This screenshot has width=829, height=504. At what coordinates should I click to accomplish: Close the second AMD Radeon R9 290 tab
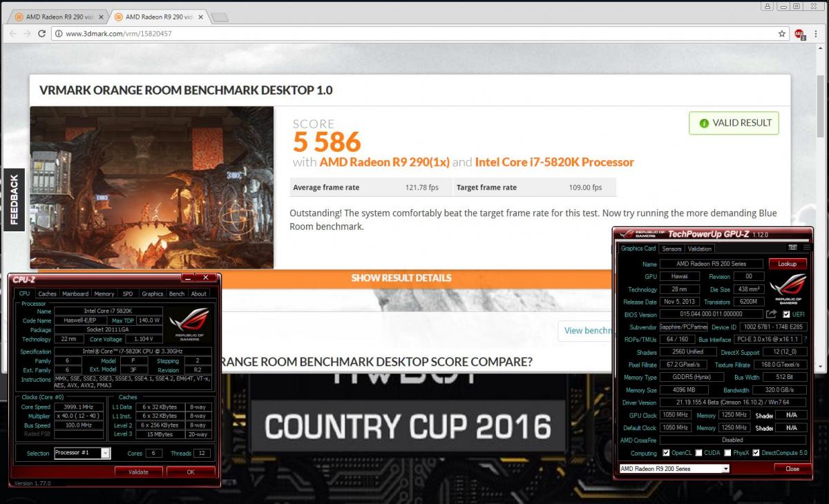tap(201, 16)
